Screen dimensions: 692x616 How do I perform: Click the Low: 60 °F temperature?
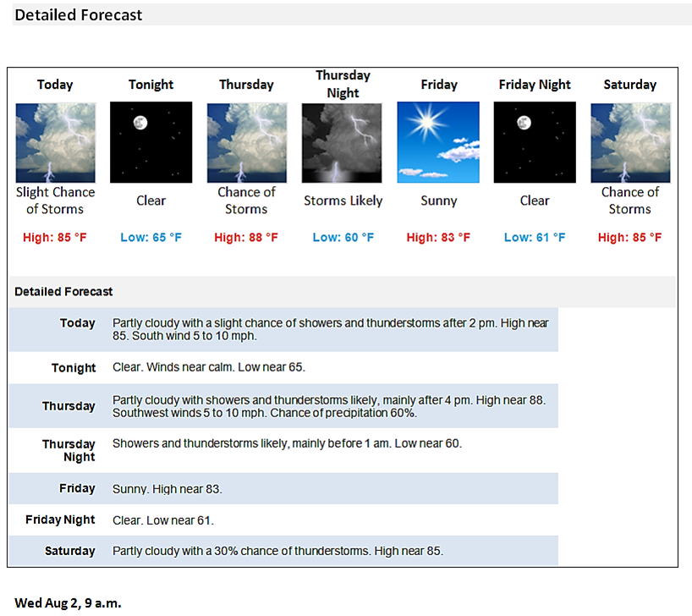coord(343,238)
